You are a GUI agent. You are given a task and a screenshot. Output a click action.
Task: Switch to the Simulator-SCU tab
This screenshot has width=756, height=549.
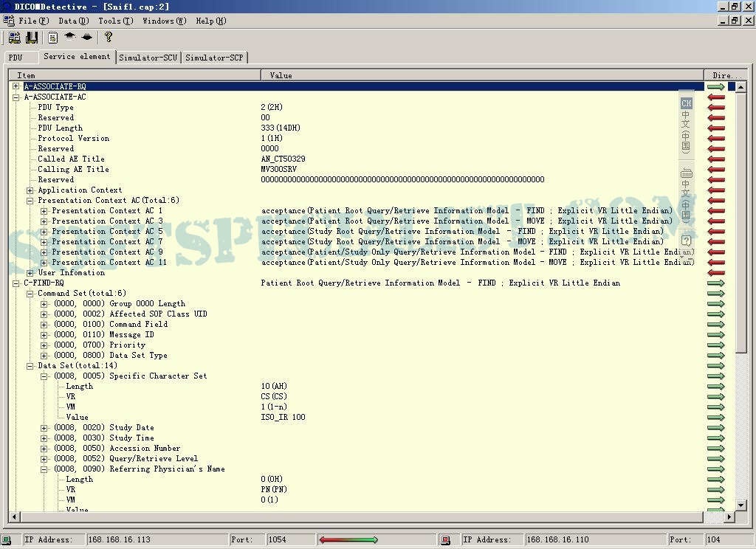click(148, 58)
